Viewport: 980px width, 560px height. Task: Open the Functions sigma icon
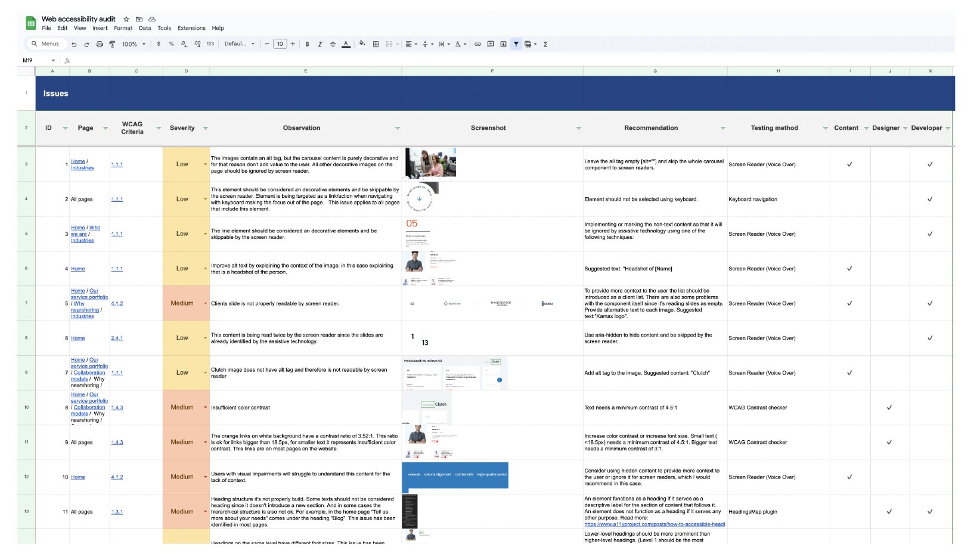click(545, 44)
